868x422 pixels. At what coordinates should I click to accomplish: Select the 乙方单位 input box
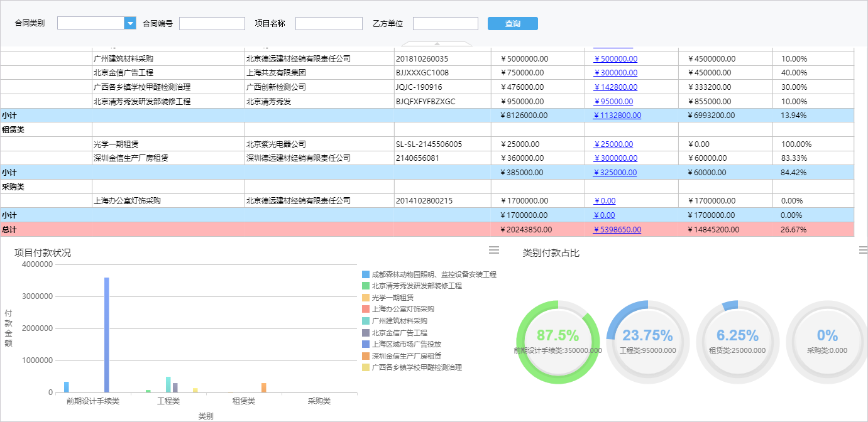coord(445,23)
